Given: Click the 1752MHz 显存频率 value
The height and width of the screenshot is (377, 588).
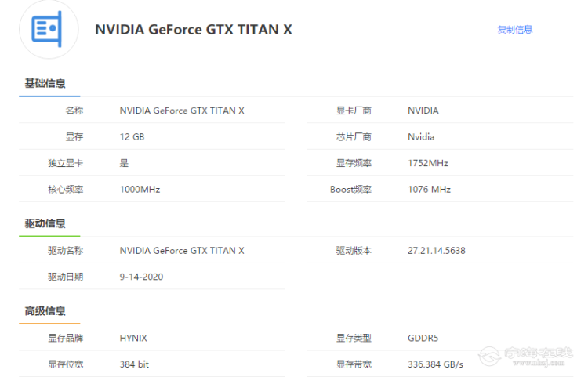Looking at the screenshot, I should [428, 163].
